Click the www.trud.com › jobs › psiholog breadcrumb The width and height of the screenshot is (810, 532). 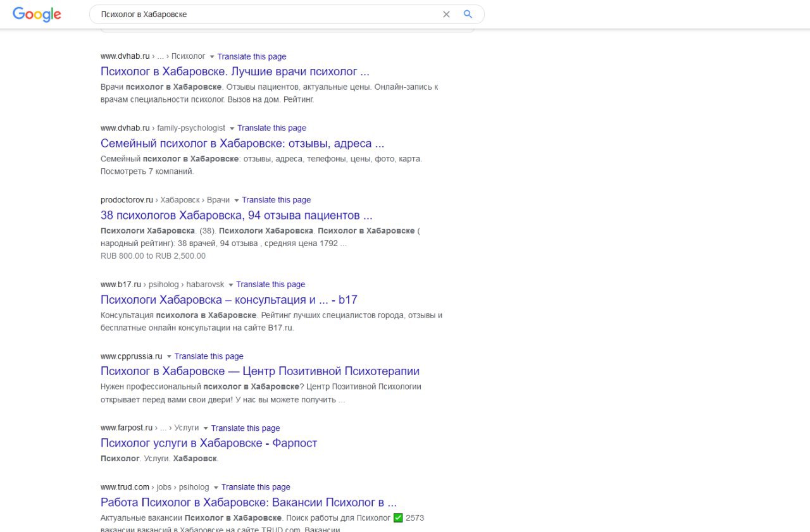point(155,487)
